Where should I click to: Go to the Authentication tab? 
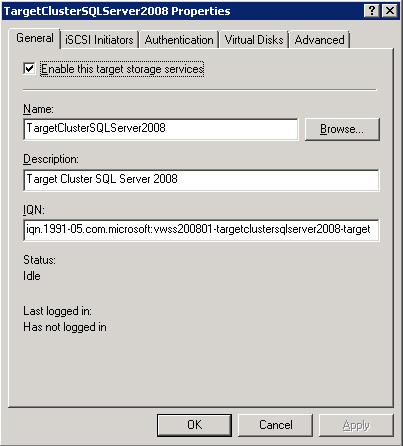point(179,40)
